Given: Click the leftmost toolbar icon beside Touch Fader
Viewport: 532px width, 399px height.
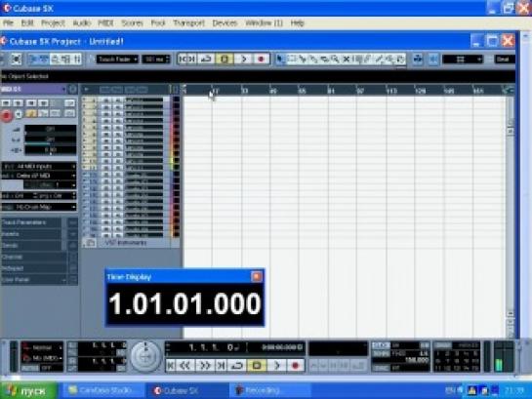Looking at the screenshot, I should pos(16,60).
